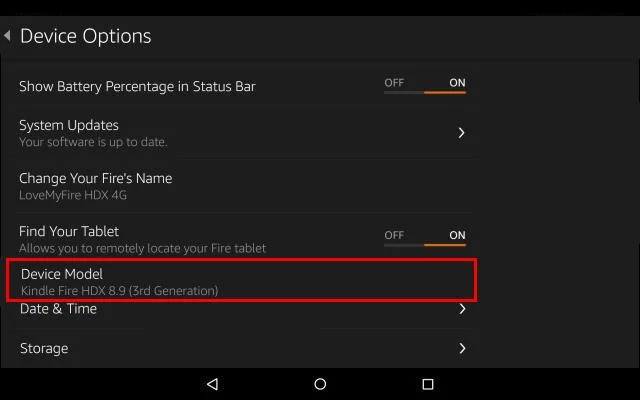Turn off Show Battery Percentage in Status Bar
This screenshot has width=640, height=400.
(394, 83)
